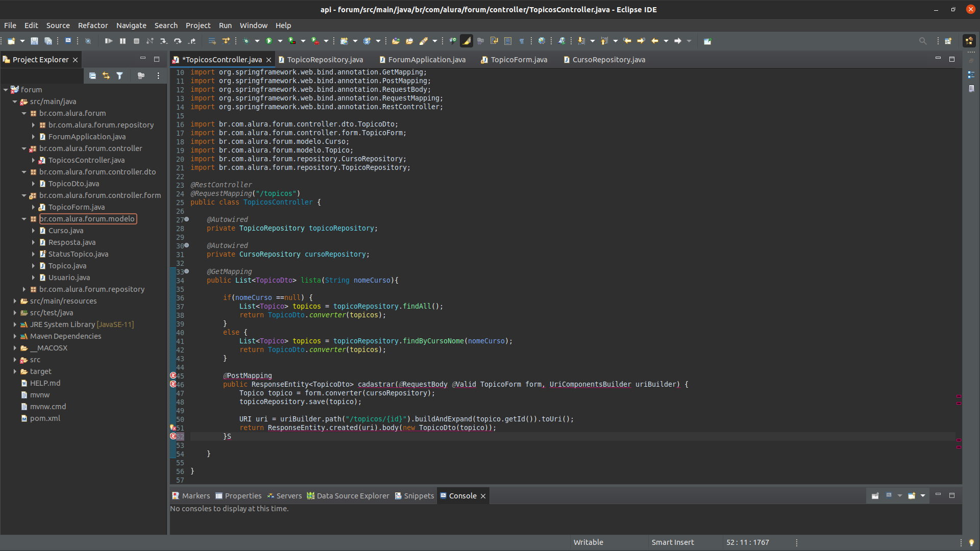Close the TopicosController.java tab
980x551 pixels.
coord(268,60)
